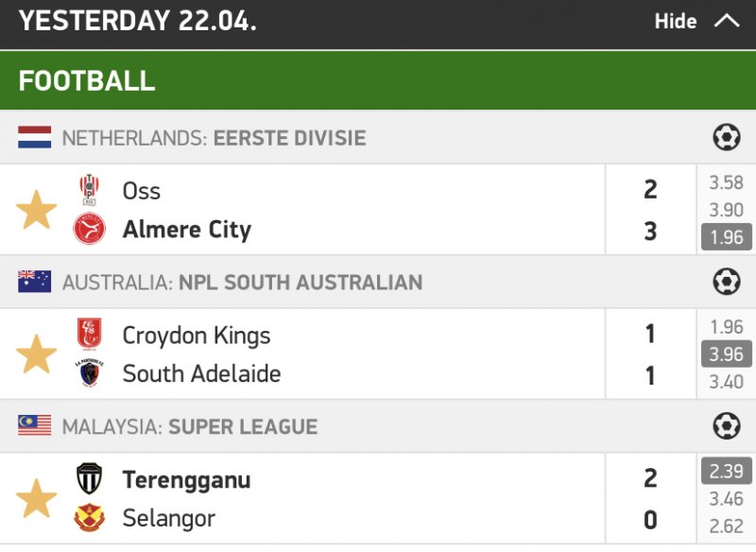The height and width of the screenshot is (552, 756).
Task: Click the Australia flag icon
Action: click(34, 282)
